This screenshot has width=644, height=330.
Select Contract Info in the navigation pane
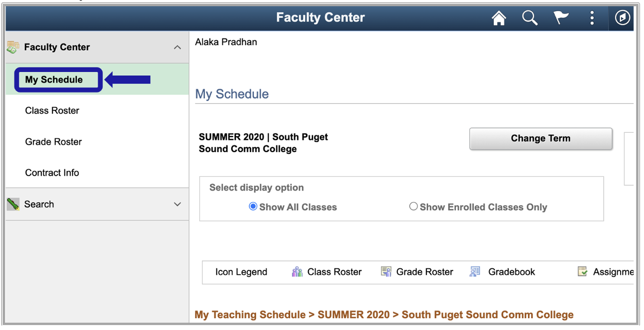[52, 172]
